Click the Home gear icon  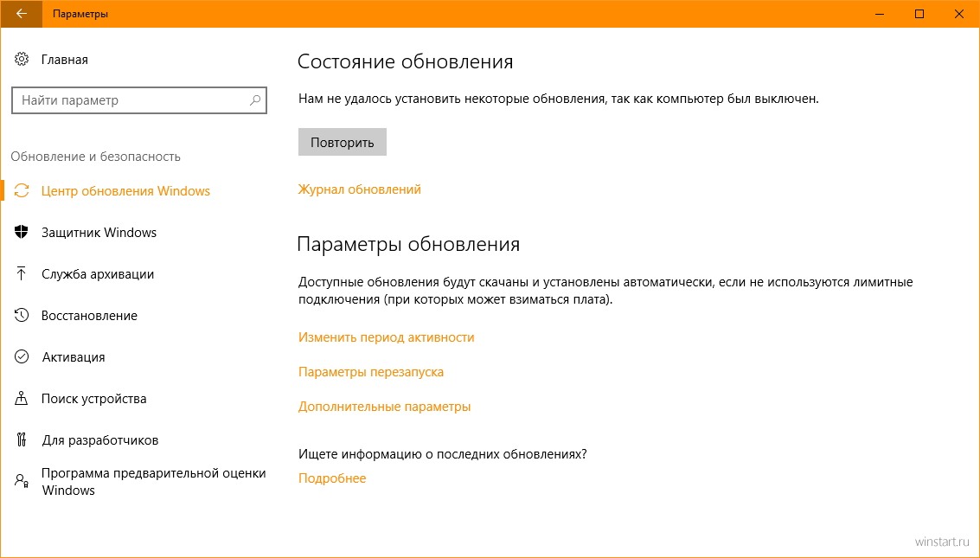22,60
